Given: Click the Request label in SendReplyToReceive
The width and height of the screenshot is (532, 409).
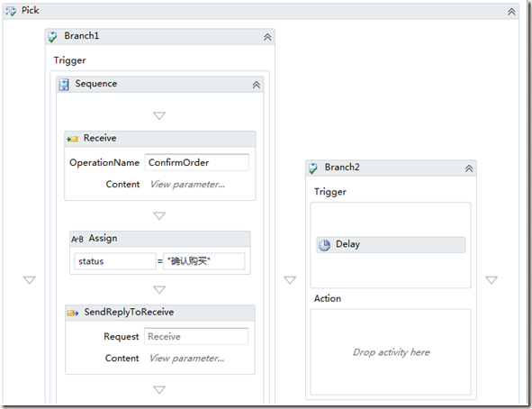Looking at the screenshot, I should [122, 337].
